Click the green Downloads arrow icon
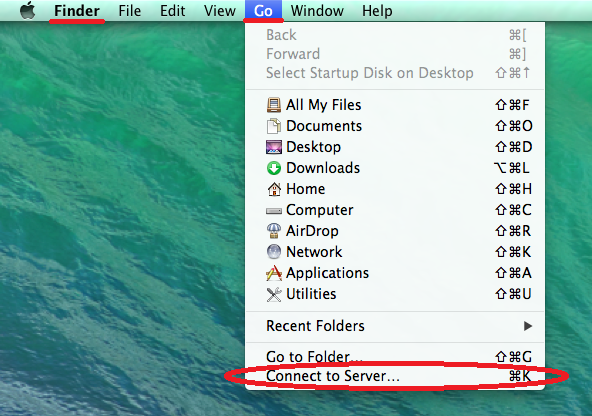Image resolution: width=592 pixels, height=416 pixels. click(x=274, y=168)
